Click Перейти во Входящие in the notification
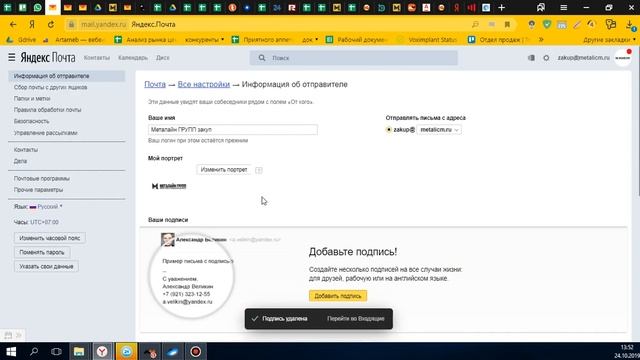 click(356, 318)
